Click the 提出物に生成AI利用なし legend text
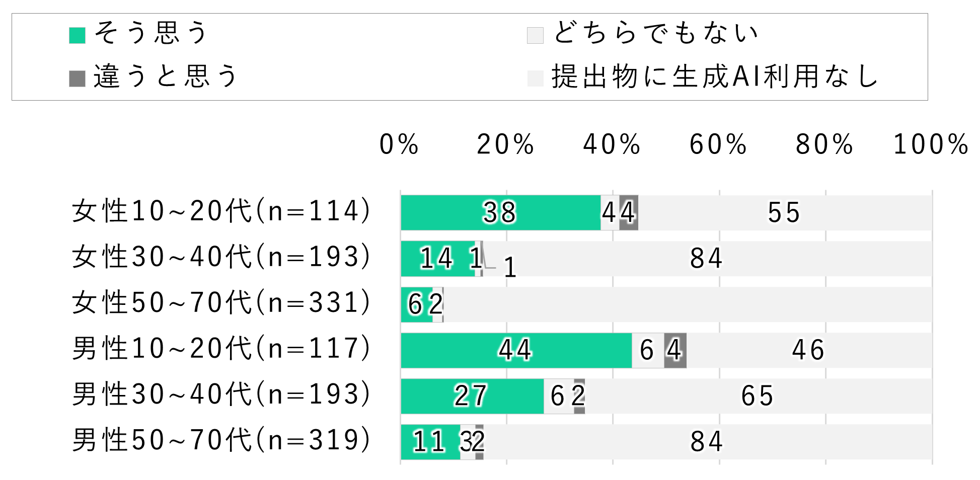 715,77
